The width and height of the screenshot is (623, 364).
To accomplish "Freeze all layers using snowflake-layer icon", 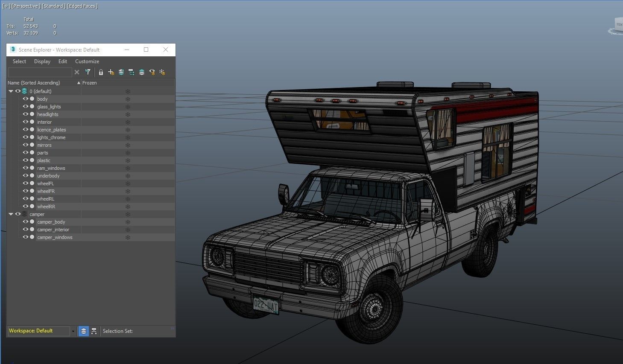I will 162,72.
